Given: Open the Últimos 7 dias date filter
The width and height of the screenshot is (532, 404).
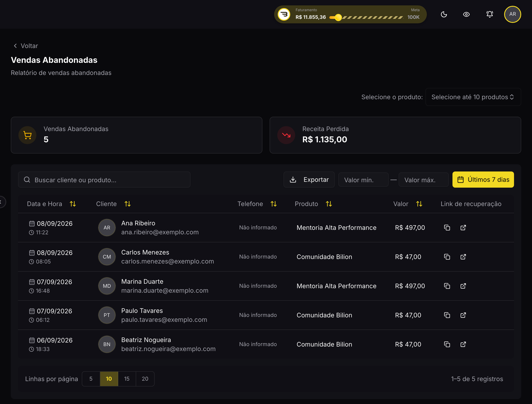Looking at the screenshot, I should [x=483, y=180].
